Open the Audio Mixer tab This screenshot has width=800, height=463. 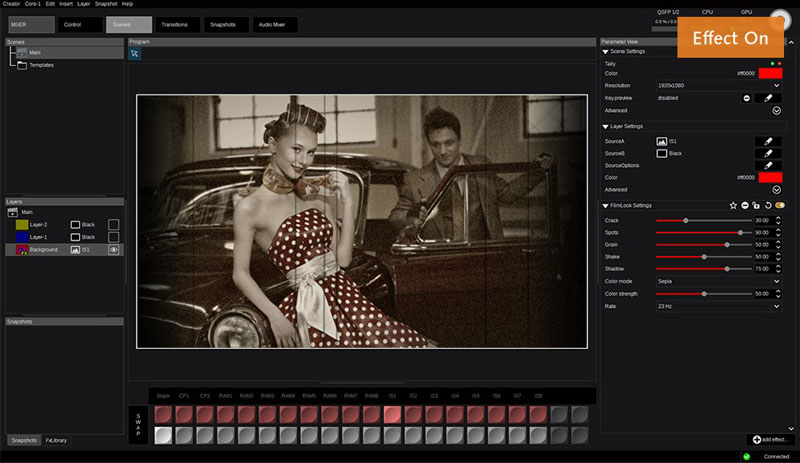point(274,25)
